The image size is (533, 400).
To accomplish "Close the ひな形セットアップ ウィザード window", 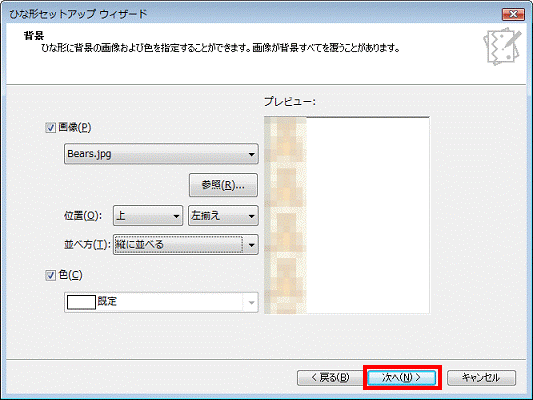I will coord(513,14).
